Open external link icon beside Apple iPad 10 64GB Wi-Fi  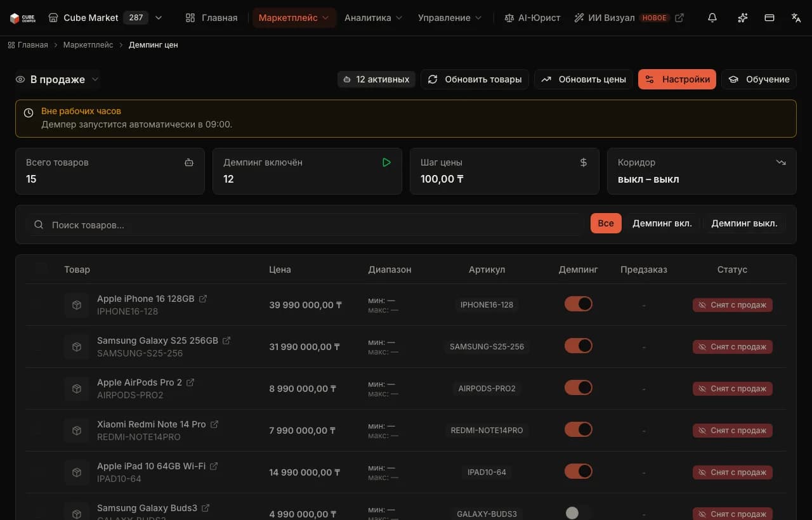click(x=214, y=466)
